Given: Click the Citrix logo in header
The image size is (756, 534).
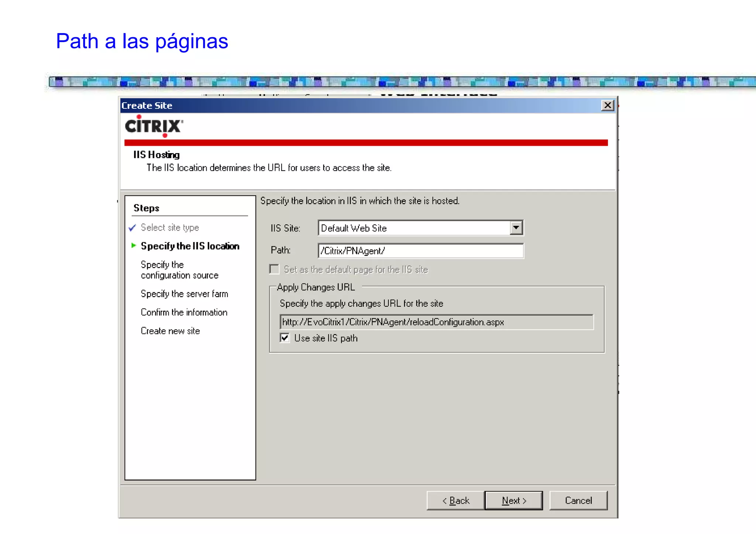Looking at the screenshot, I should coord(154,126).
